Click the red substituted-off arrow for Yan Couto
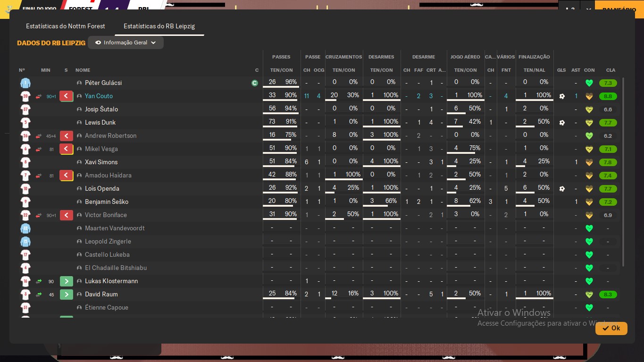 point(67,96)
